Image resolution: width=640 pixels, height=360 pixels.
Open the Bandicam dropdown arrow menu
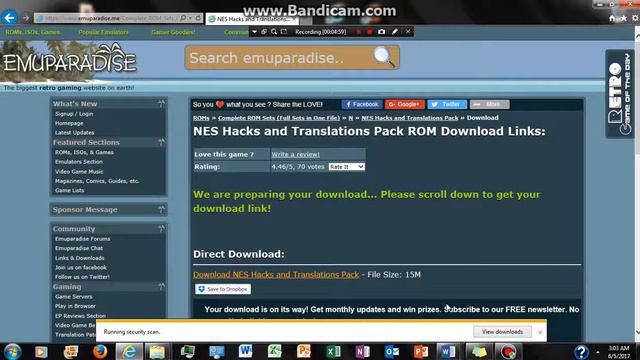point(254,31)
